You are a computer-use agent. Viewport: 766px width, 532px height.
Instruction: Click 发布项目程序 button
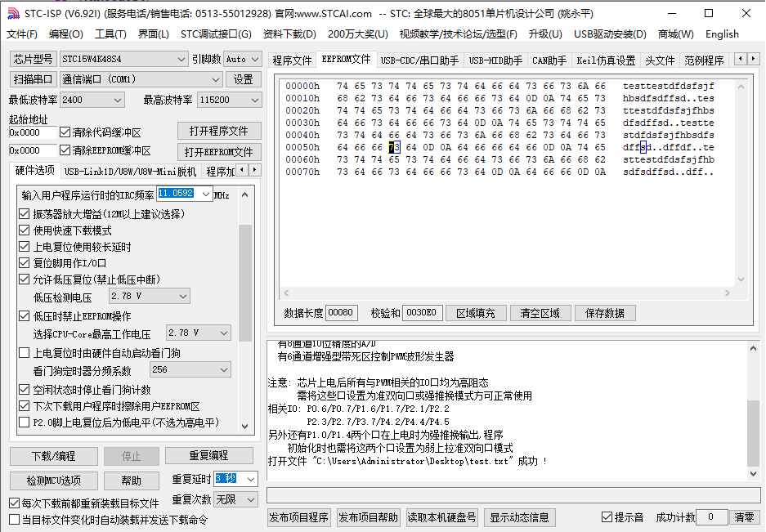point(299,517)
